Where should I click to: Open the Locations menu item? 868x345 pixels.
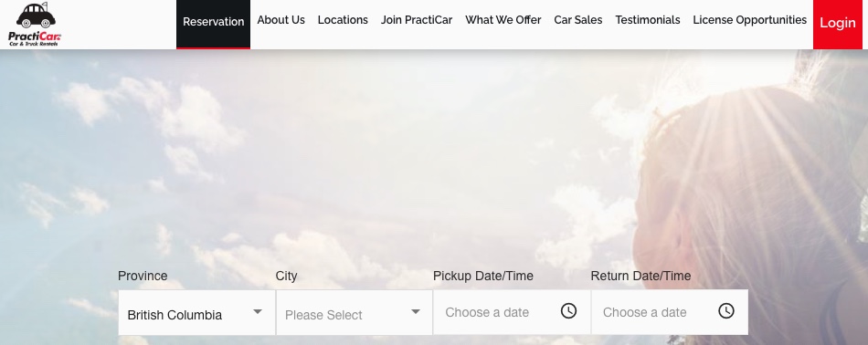[343, 20]
